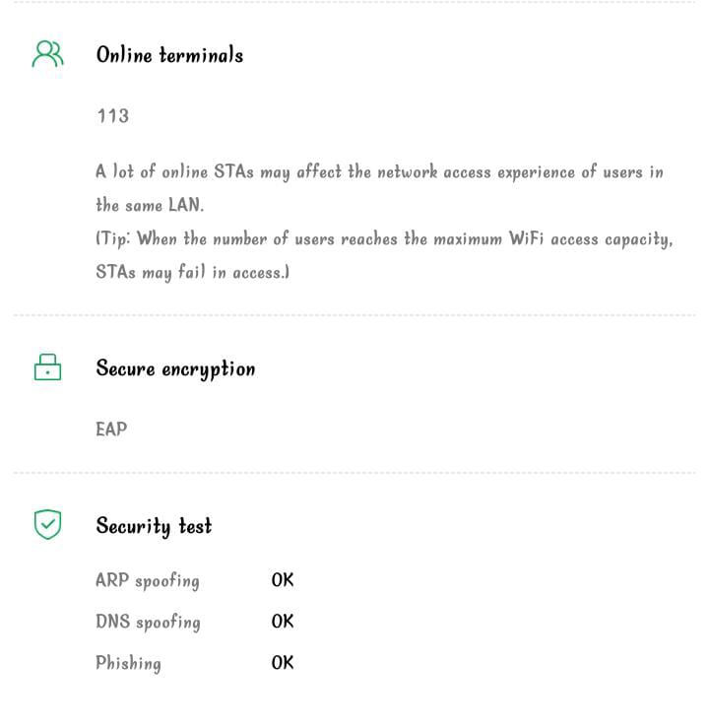The image size is (709, 728).
Task: Click the 'A lot of online STAs' sentence
Action: coord(379,172)
